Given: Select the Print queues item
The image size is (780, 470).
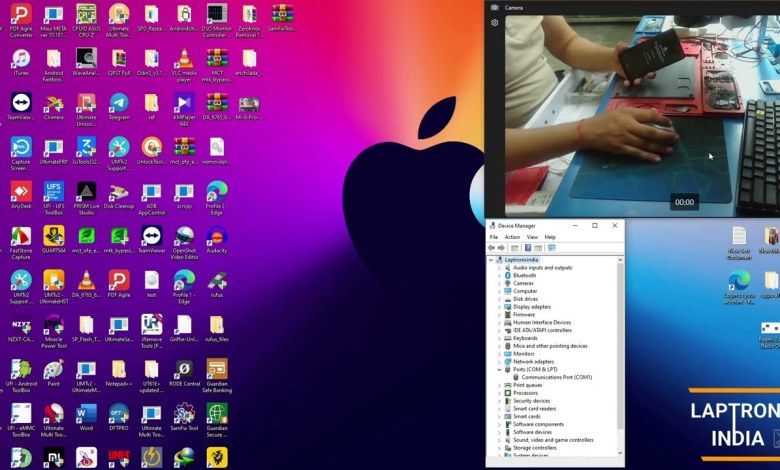Looking at the screenshot, I should tap(528, 385).
